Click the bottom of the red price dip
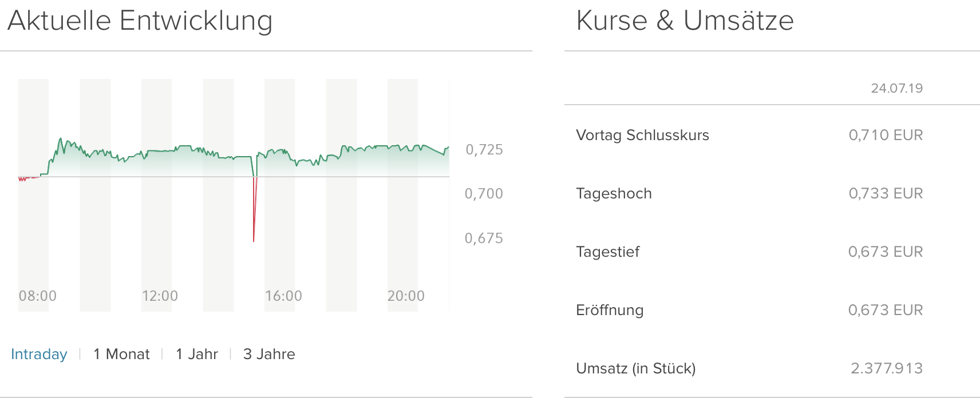980x398 pixels. 254,240
